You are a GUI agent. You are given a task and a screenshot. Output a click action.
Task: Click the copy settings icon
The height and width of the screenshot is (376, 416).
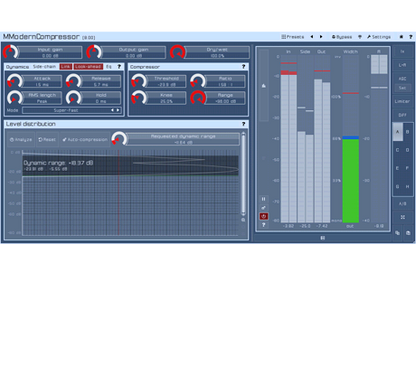(x=397, y=233)
